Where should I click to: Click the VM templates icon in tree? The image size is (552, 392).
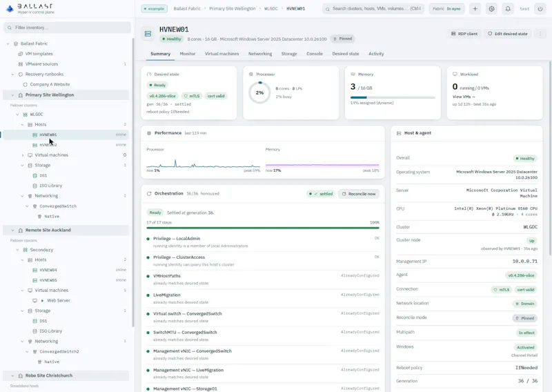(21, 54)
